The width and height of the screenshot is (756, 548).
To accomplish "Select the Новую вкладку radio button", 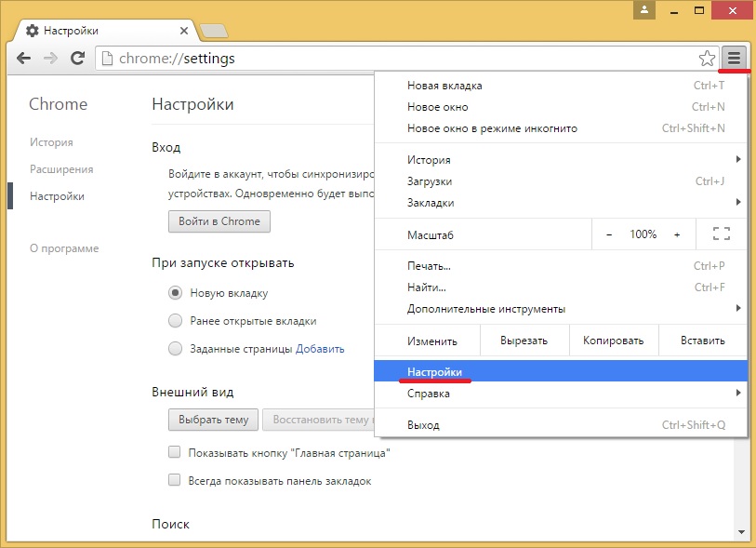I will 175,293.
